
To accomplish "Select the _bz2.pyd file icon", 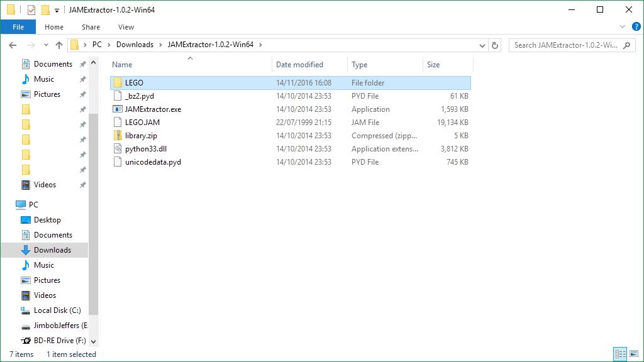I will click(118, 96).
